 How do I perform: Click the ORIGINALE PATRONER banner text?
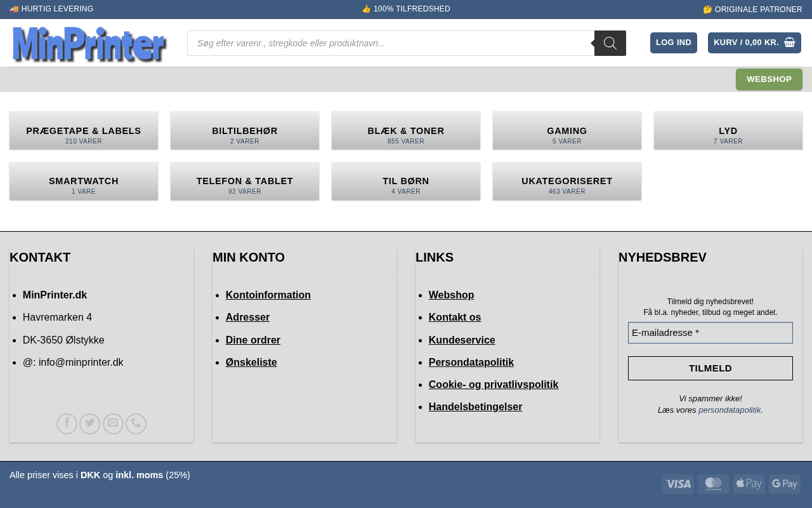[x=752, y=10]
